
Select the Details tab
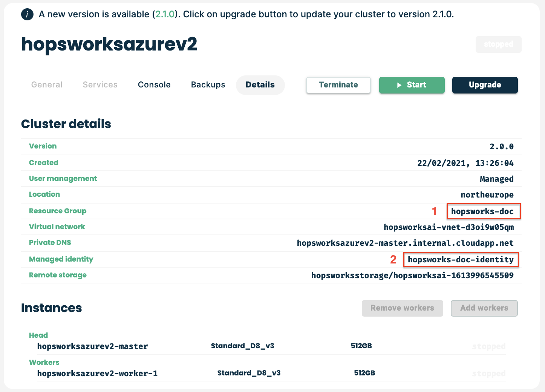[260, 85]
